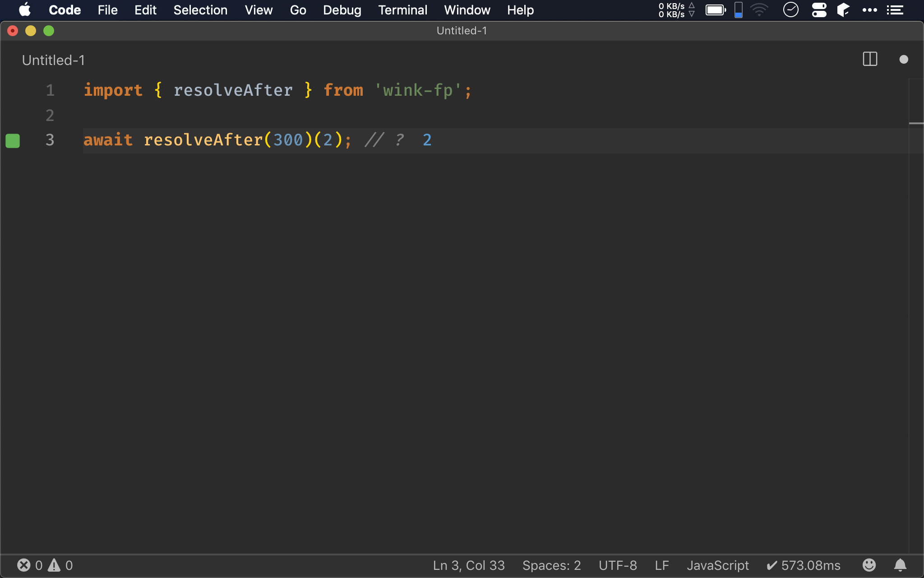Open the Selection menu
Screen dimensions: 924x578
pyautogui.click(x=200, y=10)
